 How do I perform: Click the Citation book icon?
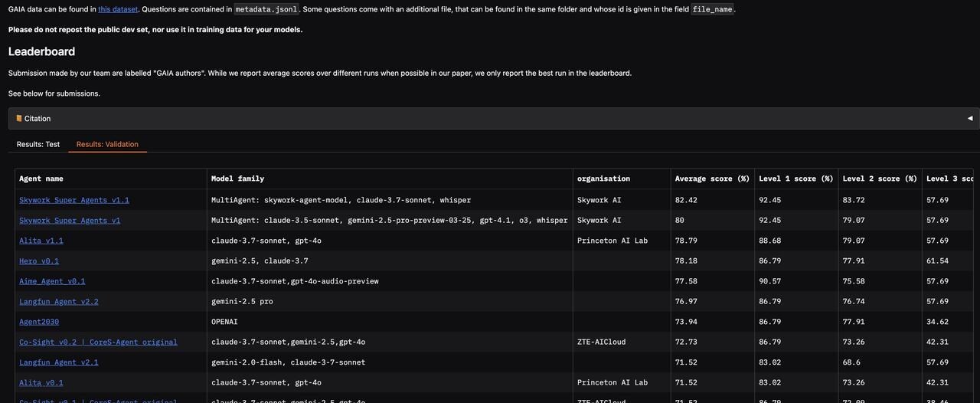pyautogui.click(x=19, y=119)
